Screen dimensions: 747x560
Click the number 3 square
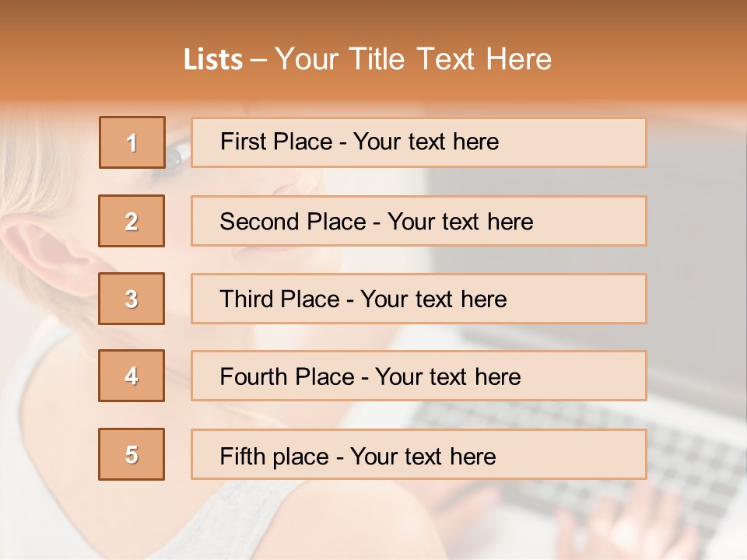pos(132,299)
